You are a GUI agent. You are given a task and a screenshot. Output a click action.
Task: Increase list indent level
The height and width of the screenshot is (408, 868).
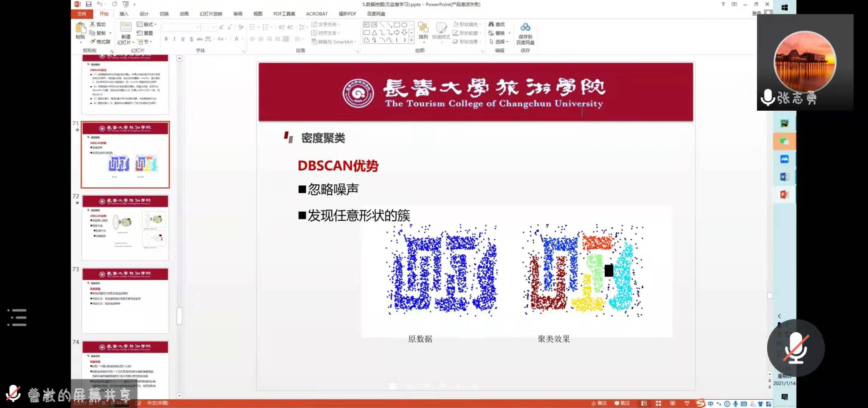click(x=290, y=27)
